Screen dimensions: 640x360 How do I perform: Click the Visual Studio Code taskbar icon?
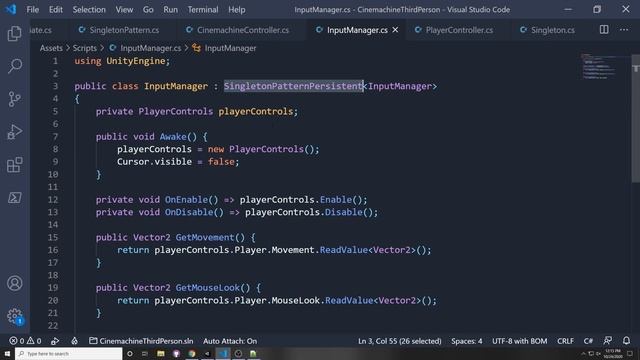(223, 353)
